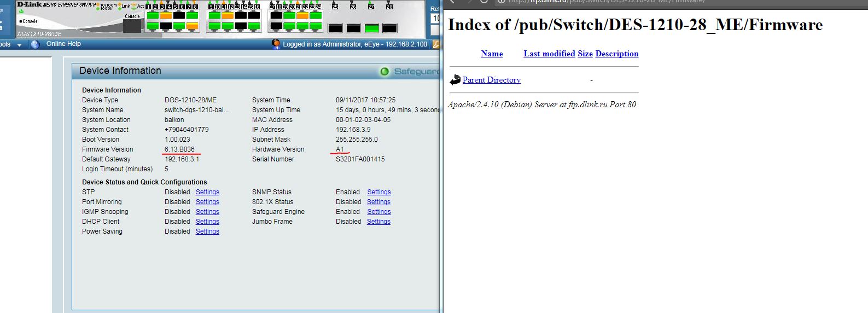Screen dimensions: 868x313
Task: Open the Online Help menu item
Action: [63, 44]
